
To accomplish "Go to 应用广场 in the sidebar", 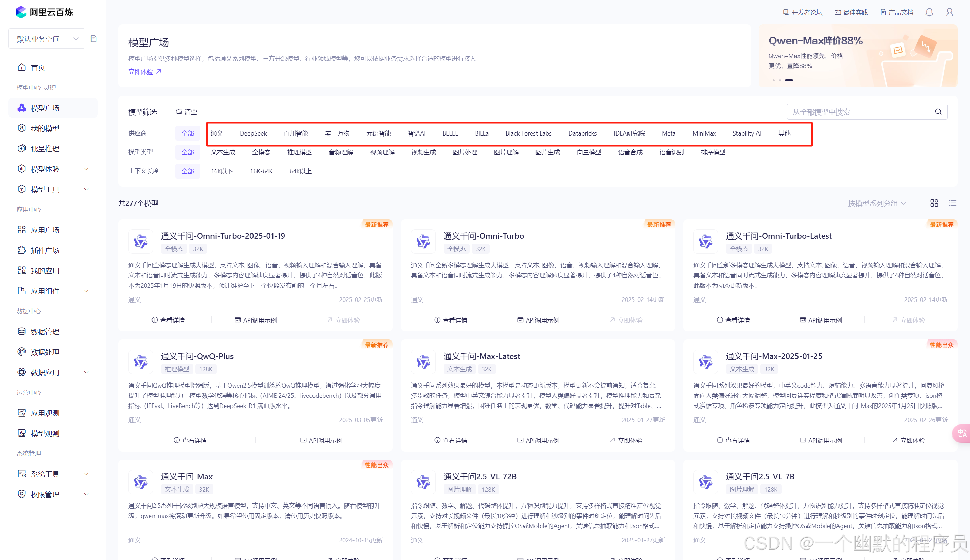I will (x=45, y=230).
